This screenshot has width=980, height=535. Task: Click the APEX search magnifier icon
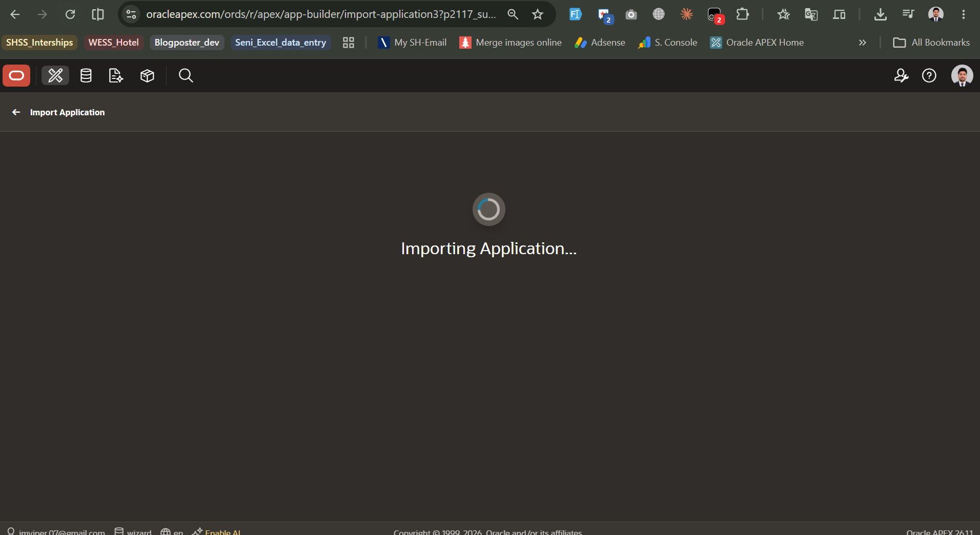186,76
